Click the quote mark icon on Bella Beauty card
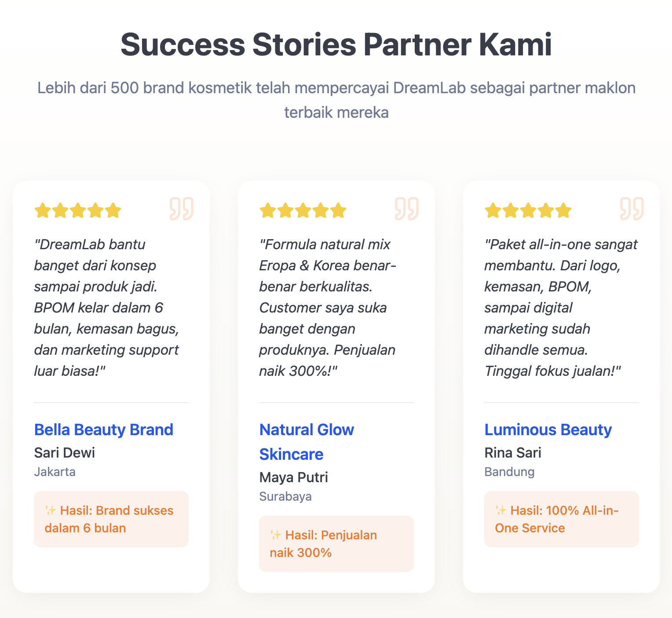672x618 pixels. tap(181, 209)
